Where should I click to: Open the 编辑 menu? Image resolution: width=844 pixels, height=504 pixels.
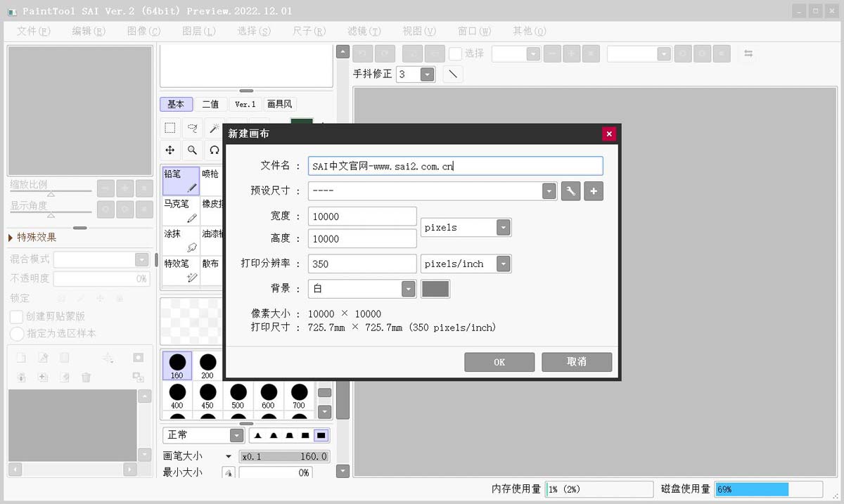pos(88,31)
